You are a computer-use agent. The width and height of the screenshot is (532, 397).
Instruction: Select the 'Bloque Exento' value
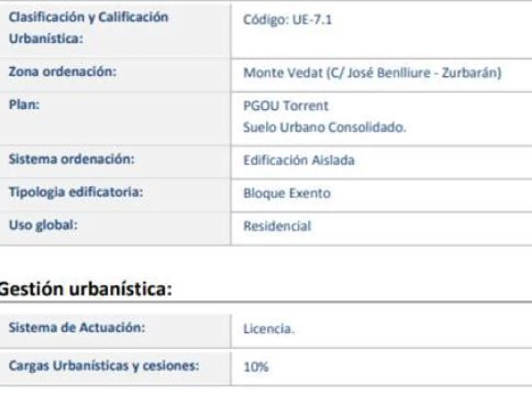[287, 193]
